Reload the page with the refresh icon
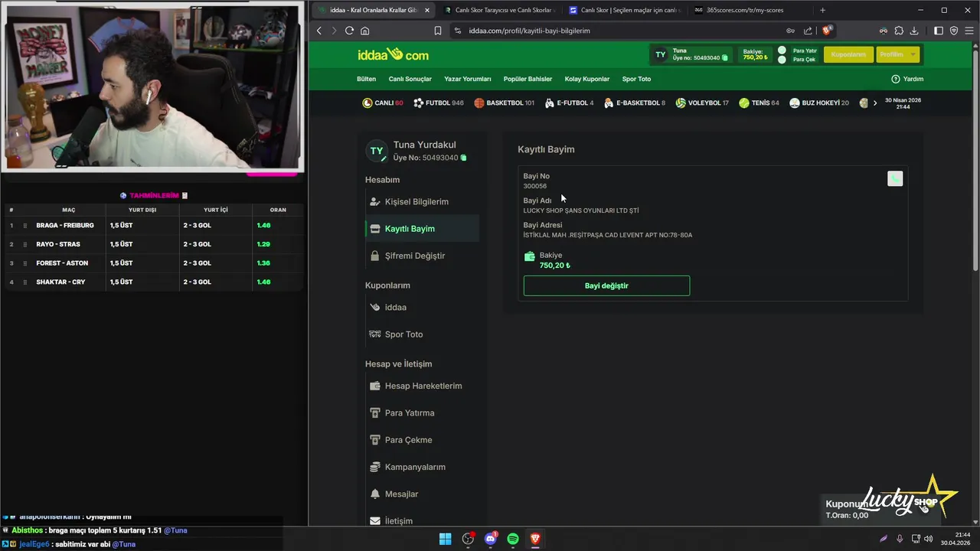Viewport: 980px width, 551px height. (x=349, y=31)
